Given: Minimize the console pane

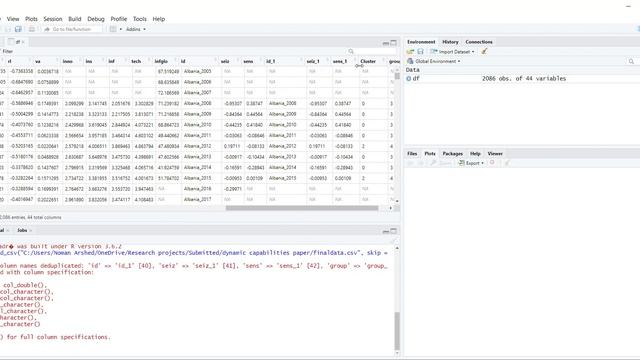Looking at the screenshot, I should (x=386, y=231).
